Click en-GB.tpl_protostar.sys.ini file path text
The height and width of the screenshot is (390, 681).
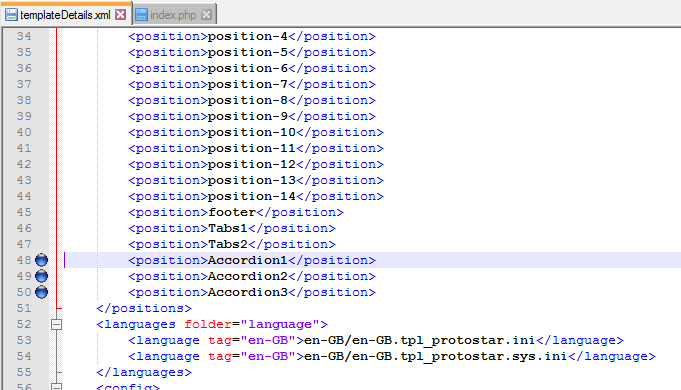(x=436, y=357)
